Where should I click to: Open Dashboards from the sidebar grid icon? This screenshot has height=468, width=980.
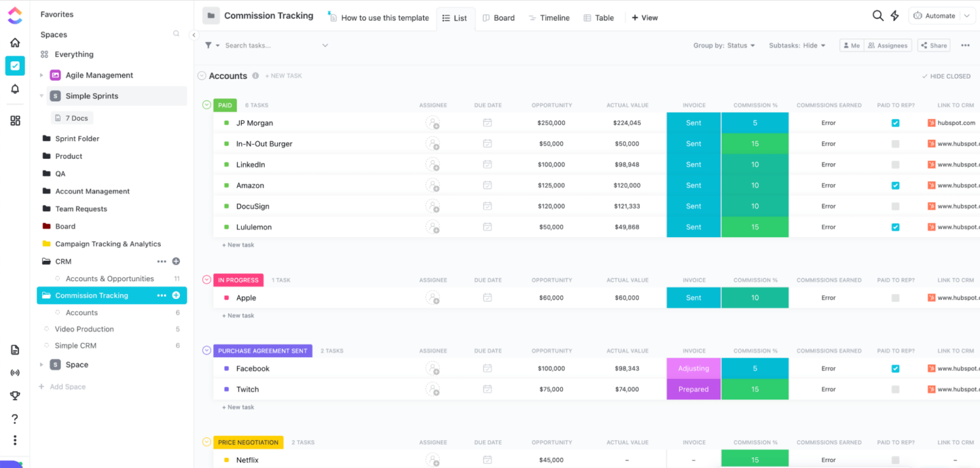(15, 121)
